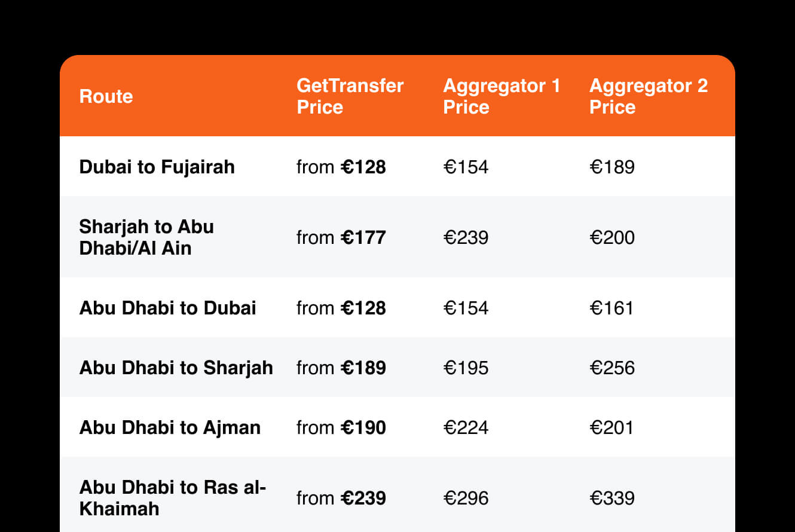
Task: Choose the Abu Dhabi to Dubai route
Action: point(167,308)
